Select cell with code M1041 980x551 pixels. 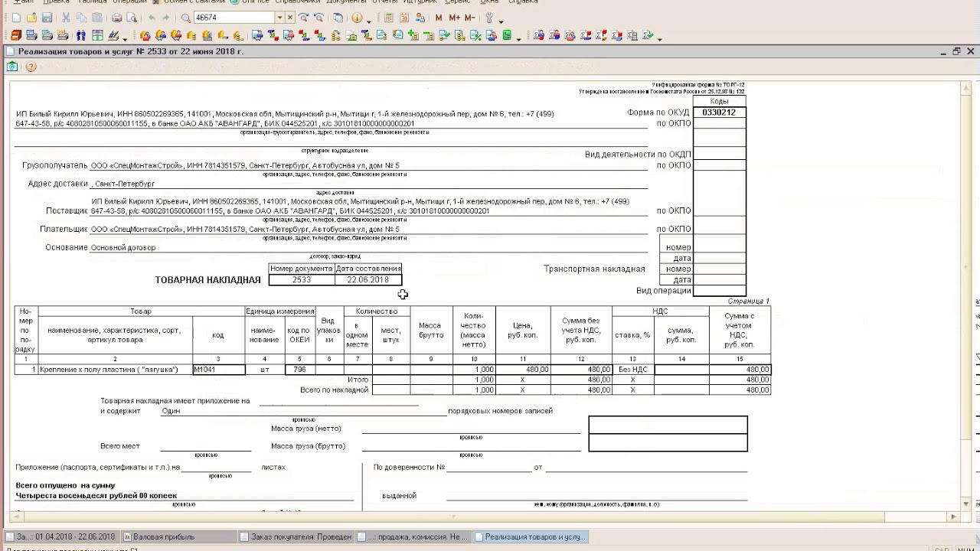coord(219,370)
